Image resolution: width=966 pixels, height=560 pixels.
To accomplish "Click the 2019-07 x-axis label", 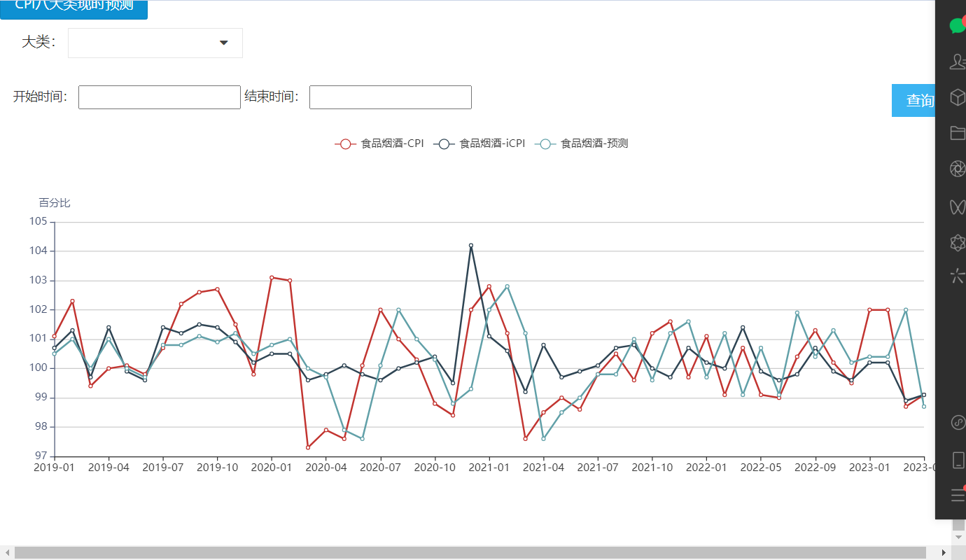I will pyautogui.click(x=163, y=467).
